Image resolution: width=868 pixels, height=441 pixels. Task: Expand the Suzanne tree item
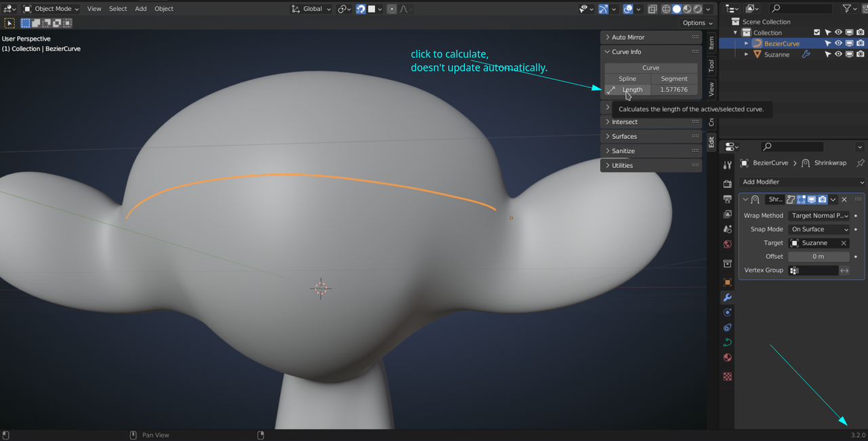coord(747,54)
